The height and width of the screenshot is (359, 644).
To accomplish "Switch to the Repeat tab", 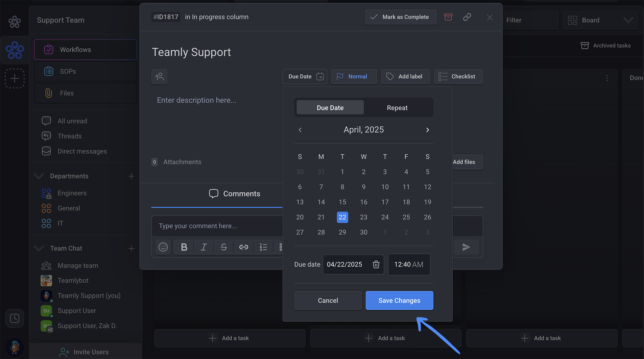I will click(397, 108).
